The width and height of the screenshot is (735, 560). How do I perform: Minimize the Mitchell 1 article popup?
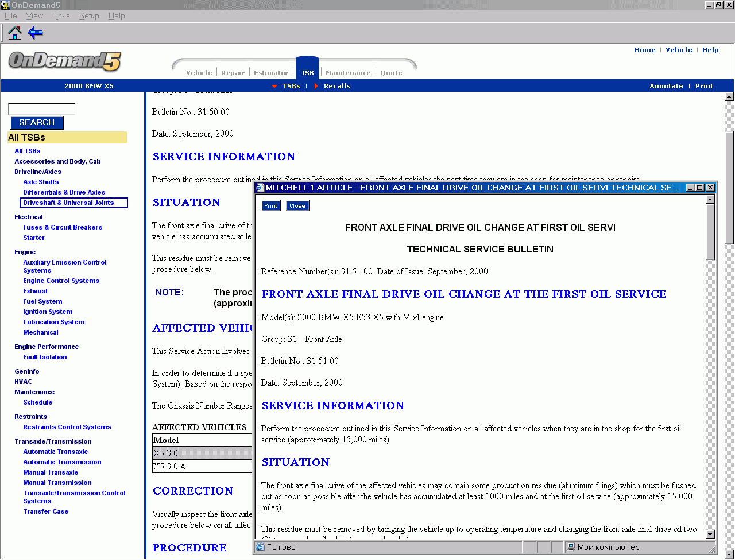(x=691, y=188)
